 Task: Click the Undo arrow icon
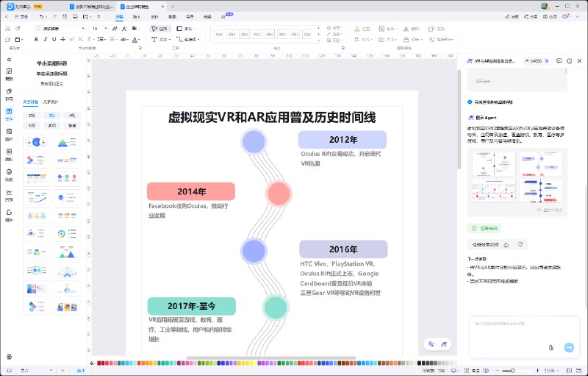41,17
